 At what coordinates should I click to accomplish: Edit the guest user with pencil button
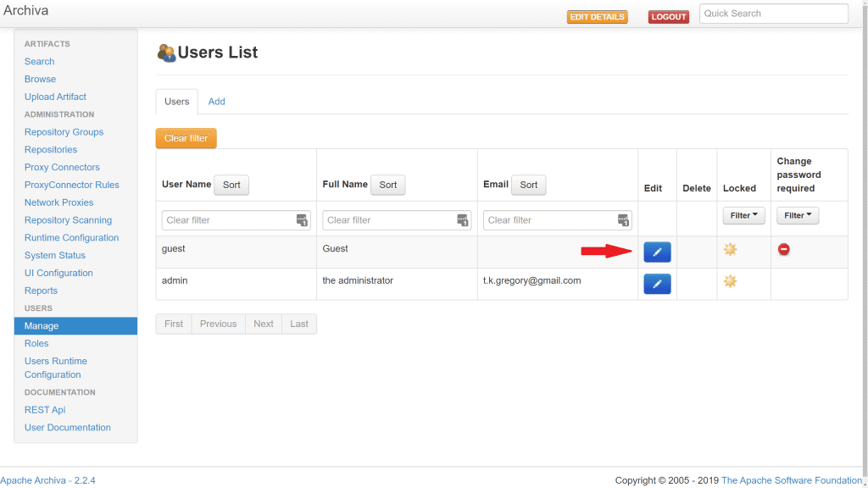click(x=657, y=252)
